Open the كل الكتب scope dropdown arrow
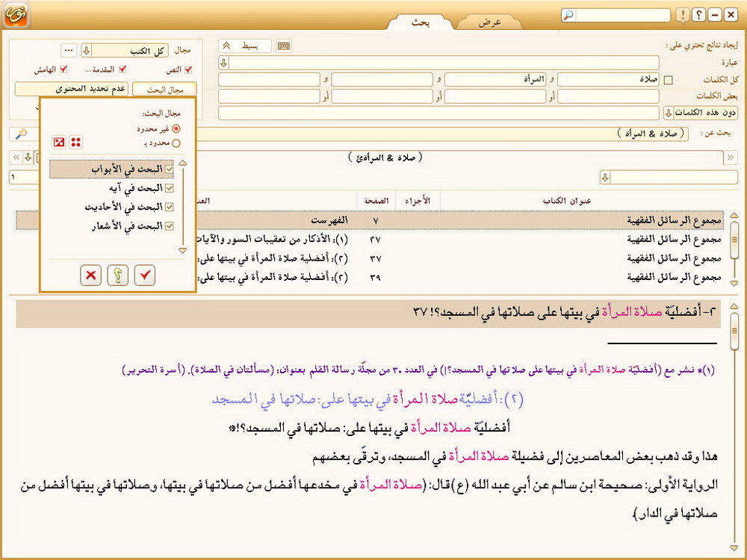 click(86, 51)
